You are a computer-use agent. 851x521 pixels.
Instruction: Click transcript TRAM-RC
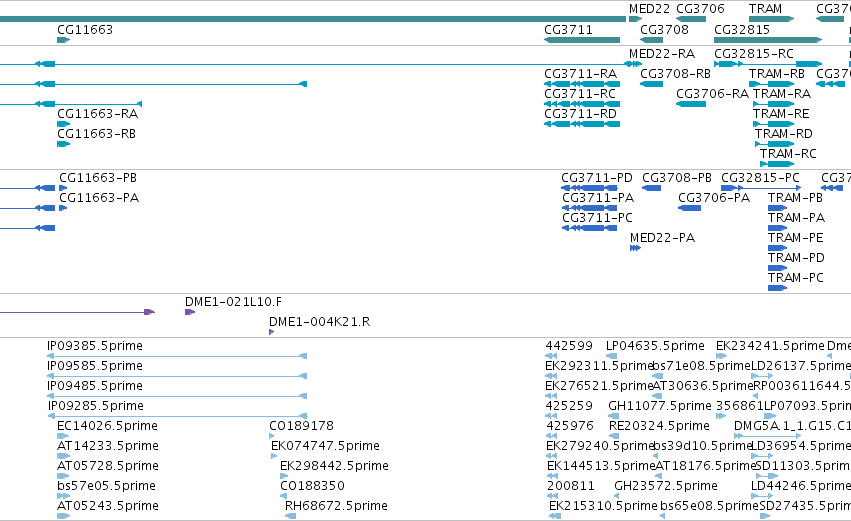(788, 154)
